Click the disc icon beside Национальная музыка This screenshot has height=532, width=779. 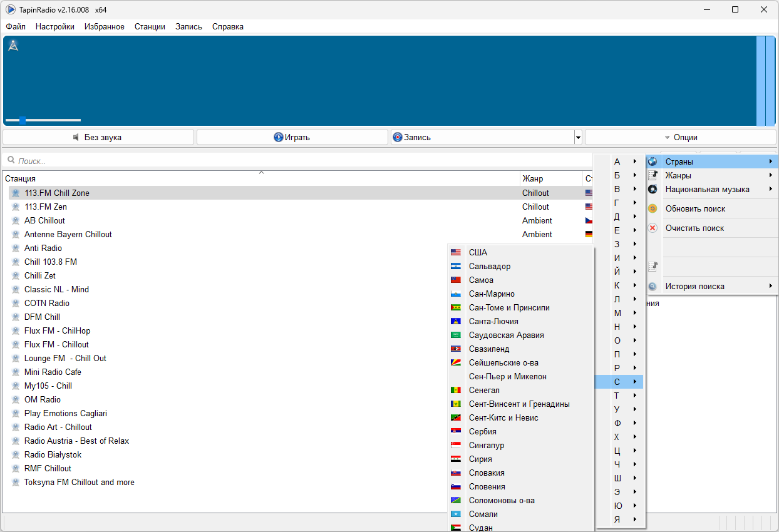click(653, 189)
